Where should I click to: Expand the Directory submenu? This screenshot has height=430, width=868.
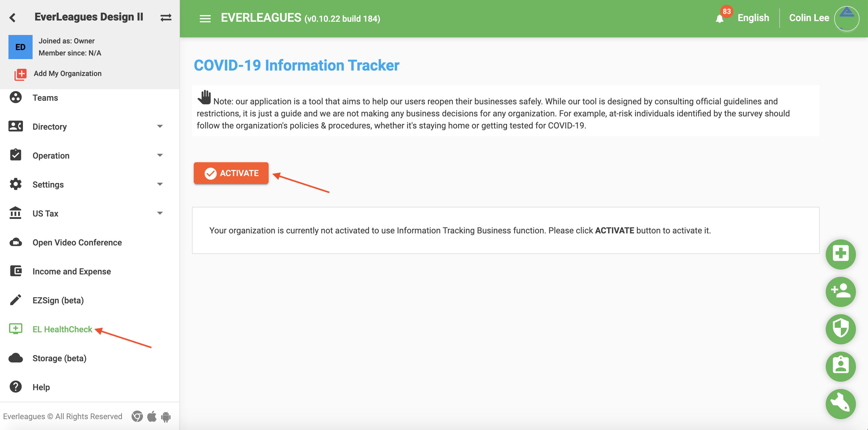point(160,127)
